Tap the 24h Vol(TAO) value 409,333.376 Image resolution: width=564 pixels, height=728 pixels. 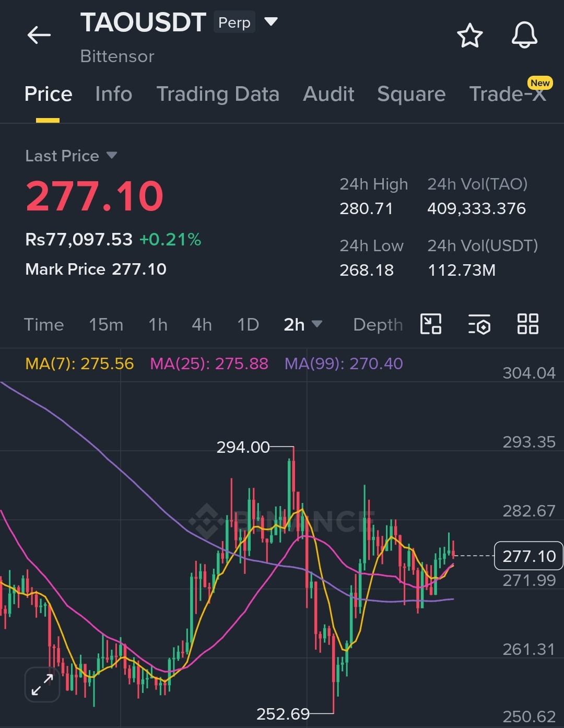coord(476,209)
